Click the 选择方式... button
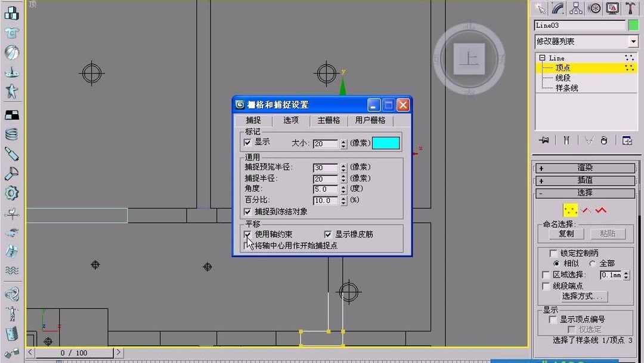Viewport: 644px width, 363px height. tap(584, 297)
